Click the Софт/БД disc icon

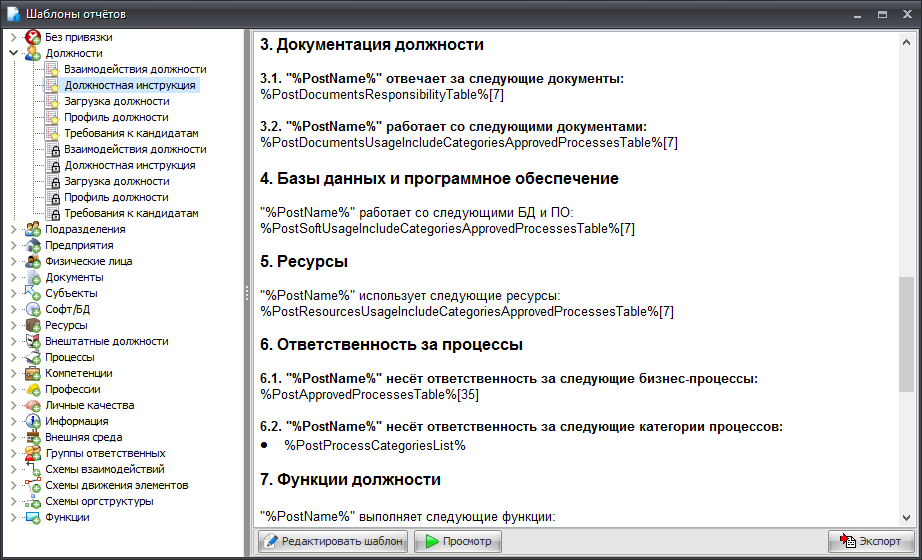[33, 309]
